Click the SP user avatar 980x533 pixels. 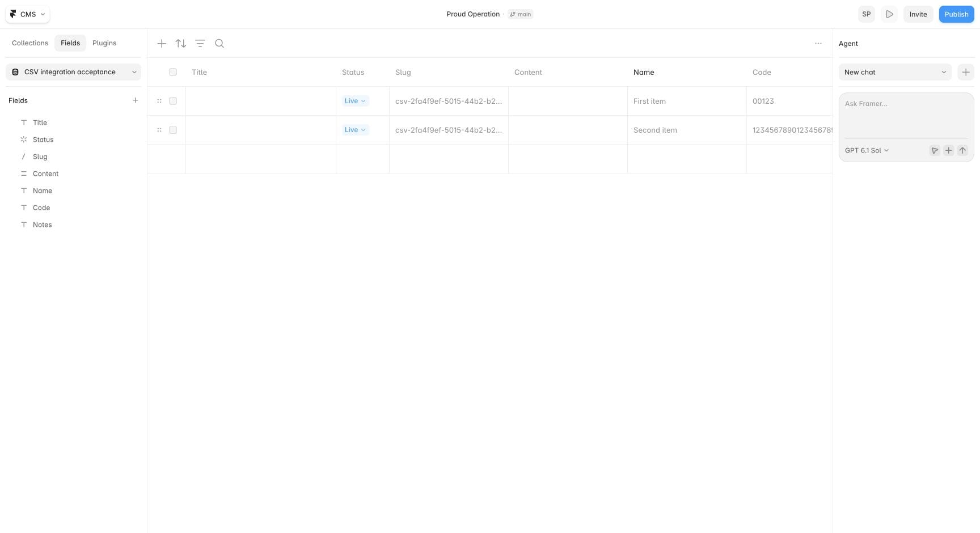click(867, 14)
